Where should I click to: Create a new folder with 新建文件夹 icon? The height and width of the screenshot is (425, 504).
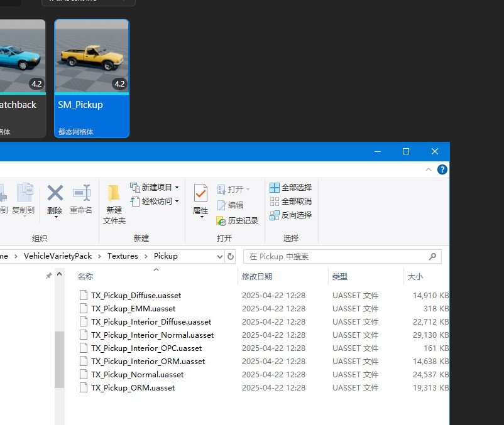click(114, 205)
